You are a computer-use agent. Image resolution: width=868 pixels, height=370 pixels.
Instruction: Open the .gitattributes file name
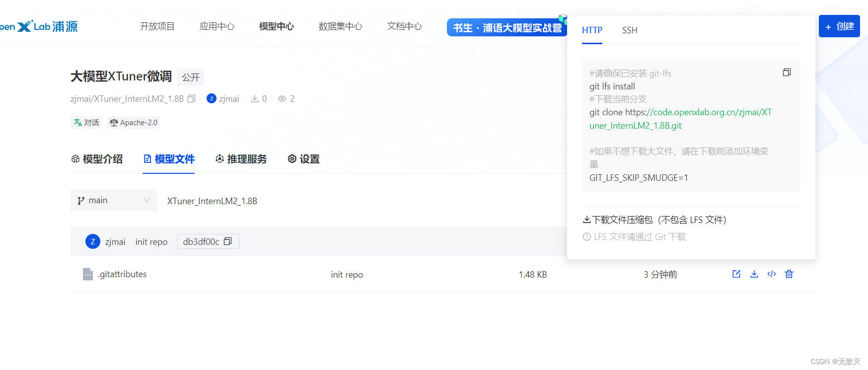122,274
